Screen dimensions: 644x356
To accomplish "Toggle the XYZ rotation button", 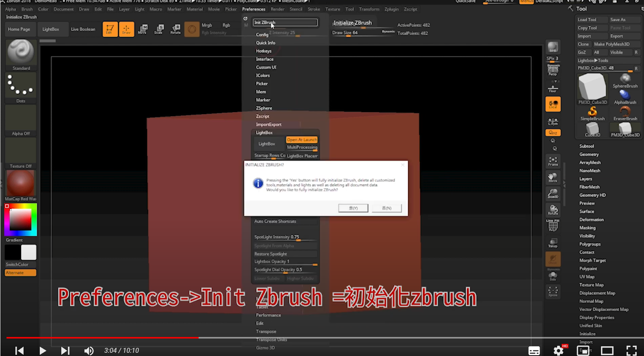I will tap(553, 133).
